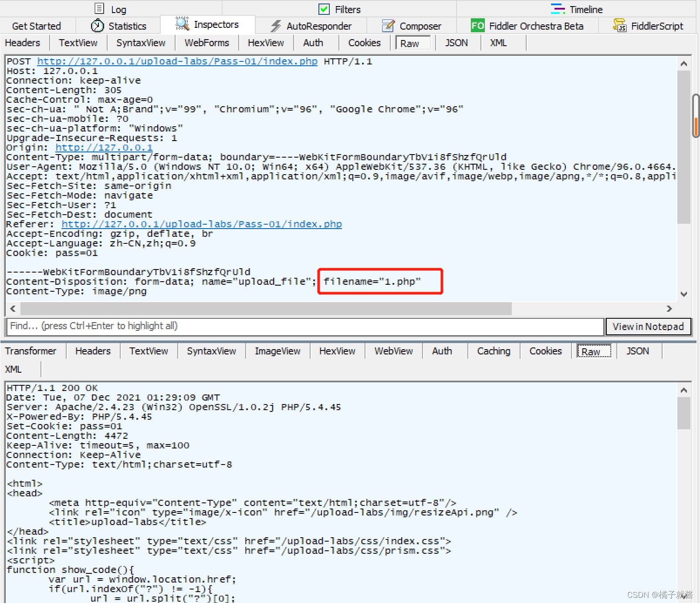700x603 pixels.
Task: Select the response Auth tab
Action: 442,351
